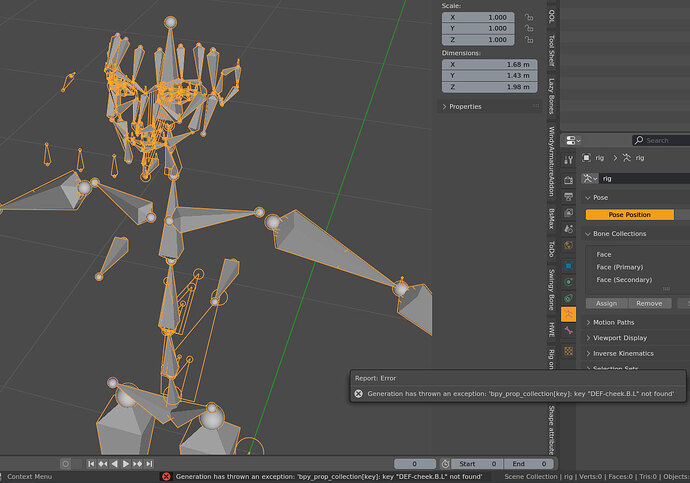Screen dimensions: 690x483
Task: Click the armature name field 'rig'
Action: tap(645, 178)
